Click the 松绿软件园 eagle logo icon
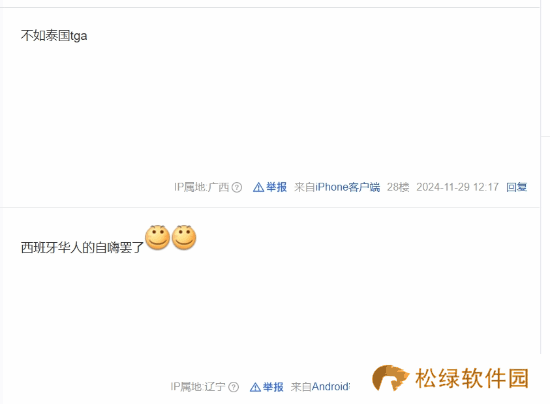The width and height of the screenshot is (550, 404). [390, 378]
